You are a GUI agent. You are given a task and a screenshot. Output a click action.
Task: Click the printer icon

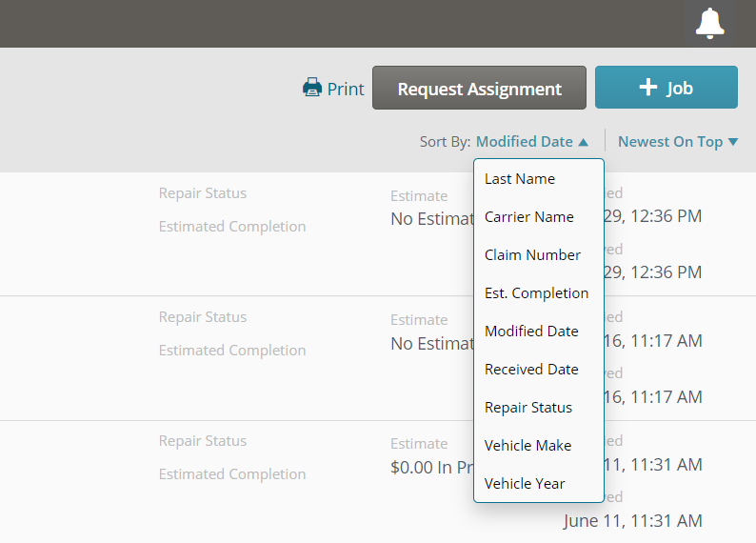point(312,88)
